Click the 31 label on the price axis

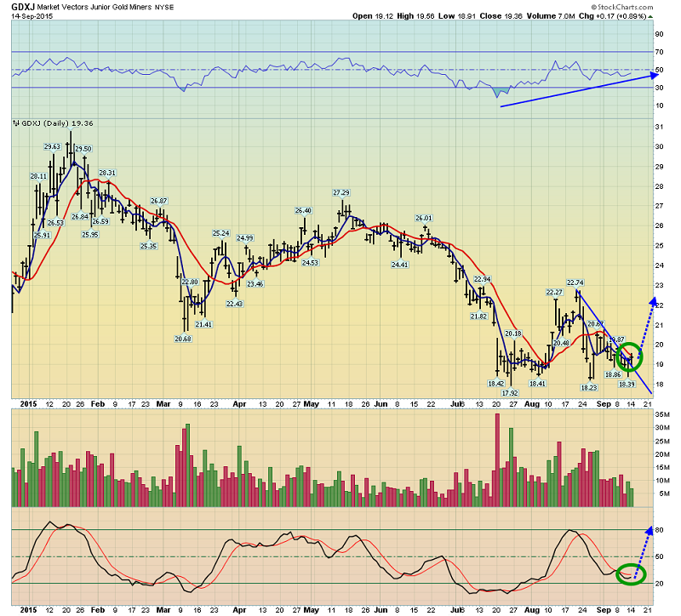(x=659, y=127)
